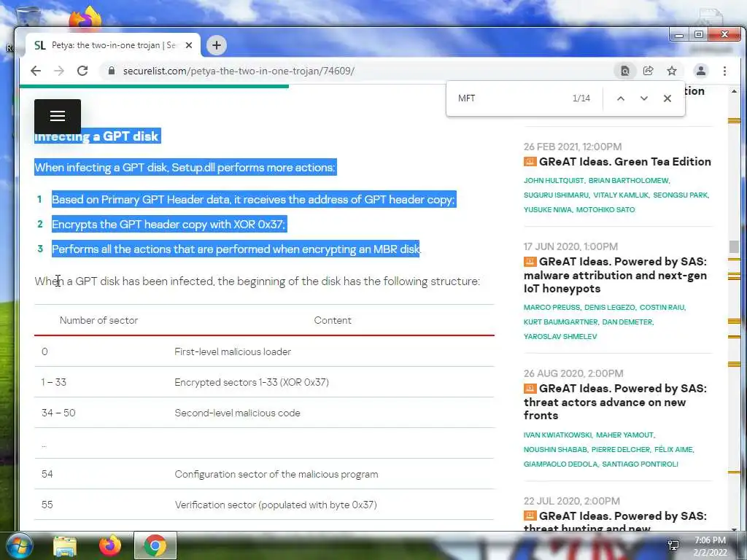Close the find bar
747x560 pixels.
tap(667, 98)
